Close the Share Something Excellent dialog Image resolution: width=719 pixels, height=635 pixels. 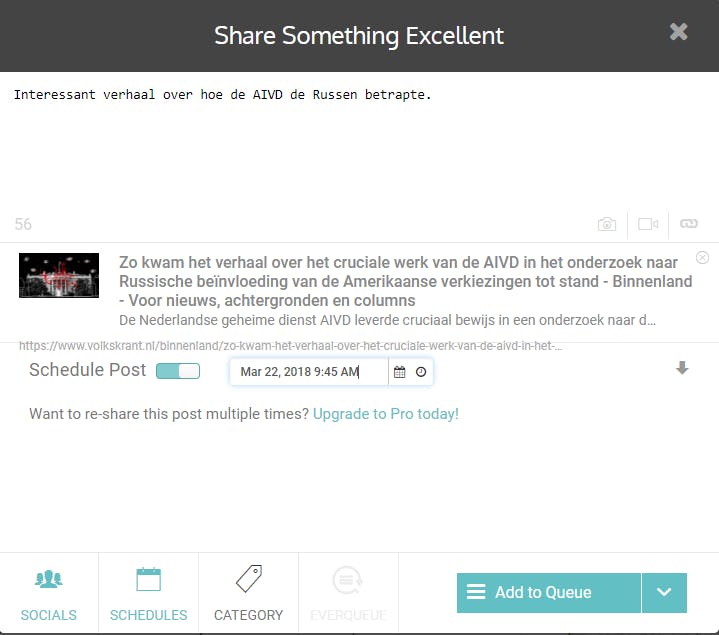679,32
